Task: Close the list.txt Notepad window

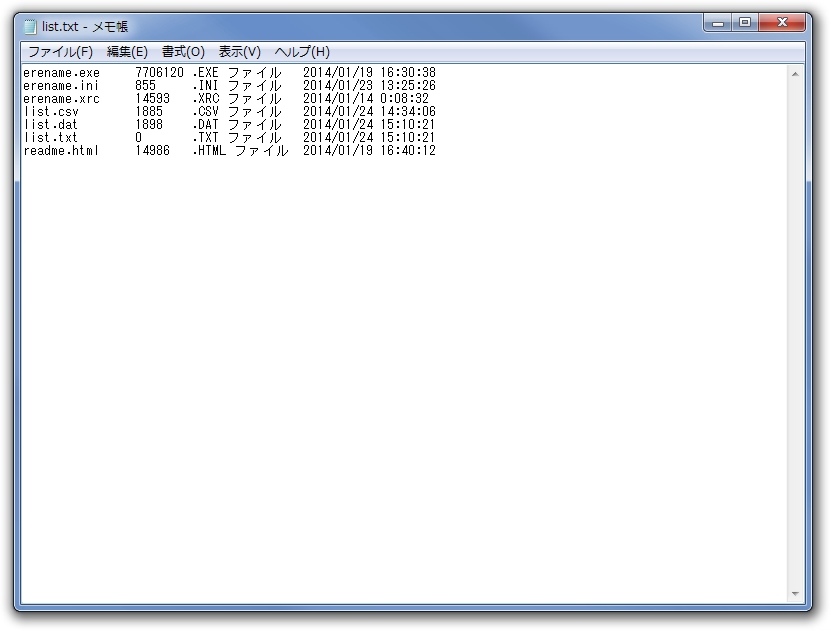Action: [782, 23]
